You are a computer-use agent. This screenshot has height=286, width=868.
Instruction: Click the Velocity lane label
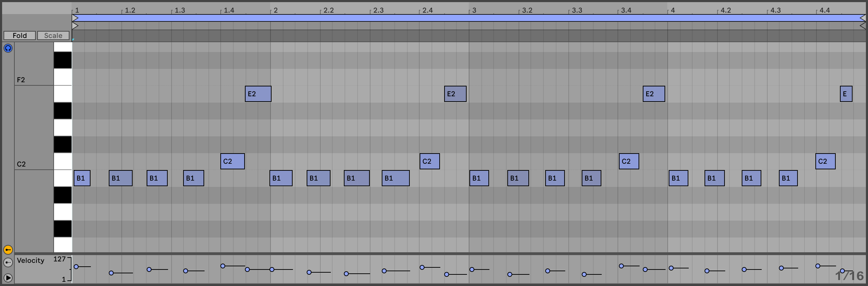[31, 260]
